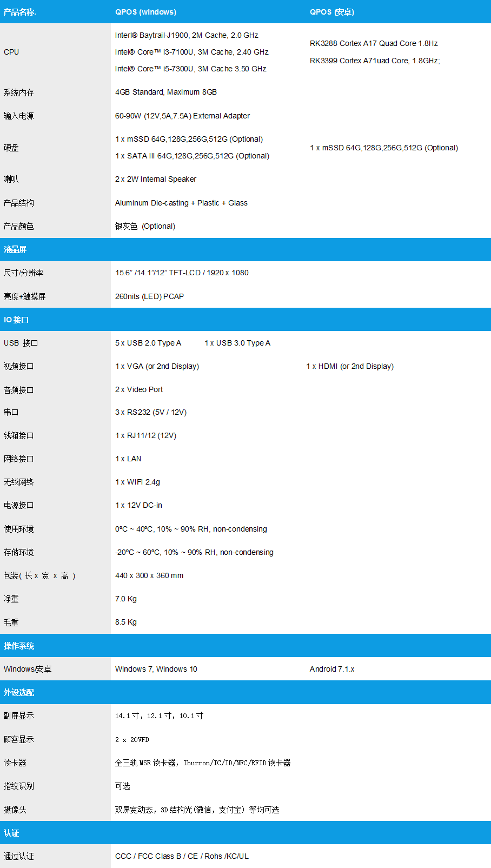
Task: Click the 440 x 300 x 360 mm dimensions
Action: coord(149,575)
